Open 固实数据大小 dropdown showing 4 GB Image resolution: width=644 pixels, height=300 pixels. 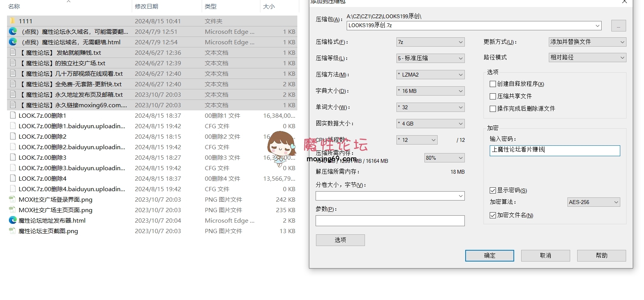tap(431, 124)
